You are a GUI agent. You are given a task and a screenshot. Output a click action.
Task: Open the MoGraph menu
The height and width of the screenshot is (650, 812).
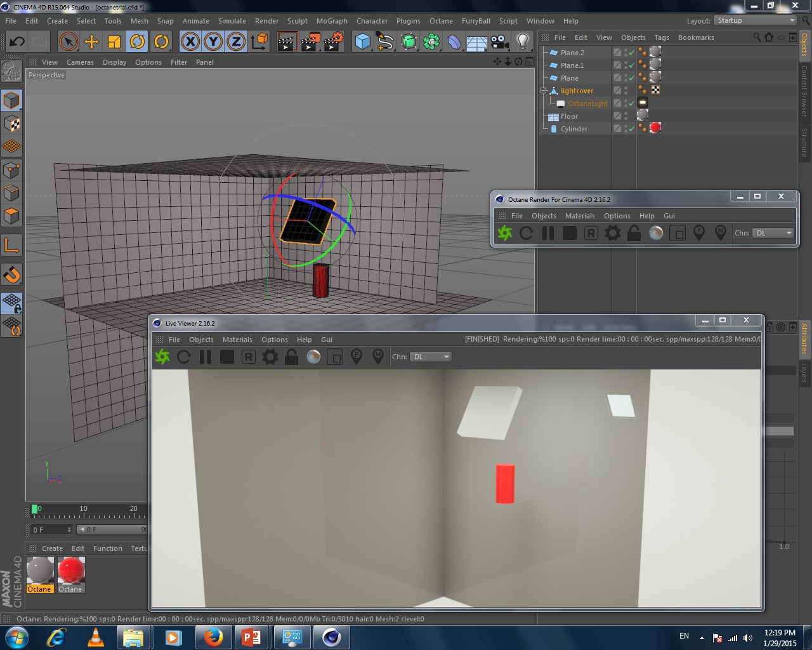pos(332,21)
